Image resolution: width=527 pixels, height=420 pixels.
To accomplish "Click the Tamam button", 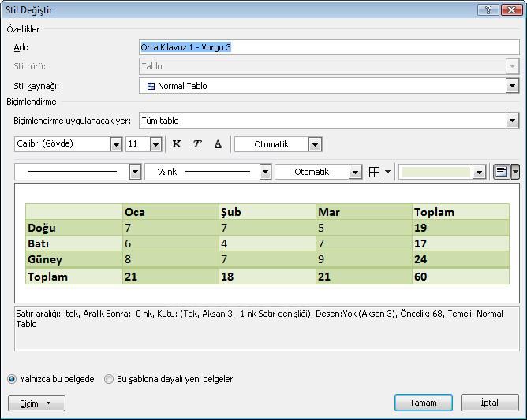I will coord(424,403).
